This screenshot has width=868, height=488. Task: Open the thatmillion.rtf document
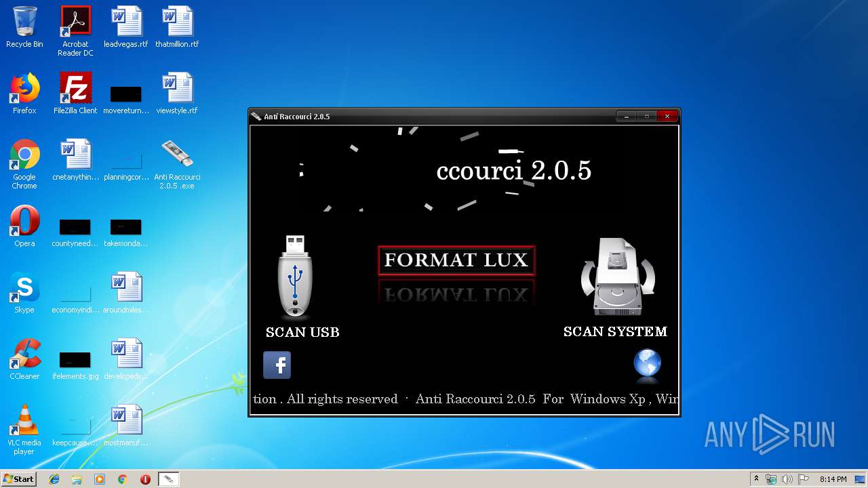coord(177,27)
